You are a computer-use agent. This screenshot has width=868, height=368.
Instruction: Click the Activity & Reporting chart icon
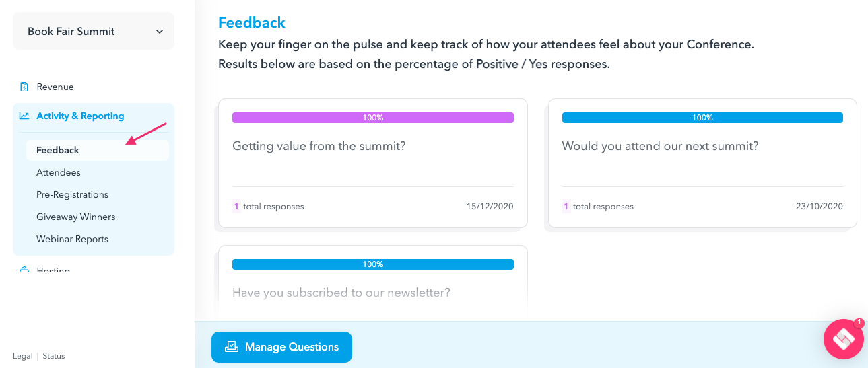point(24,116)
